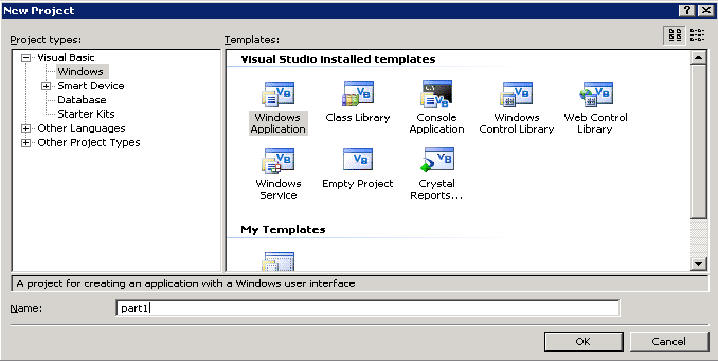The image size is (718, 361).
Task: Click the OK button
Action: coord(583,342)
